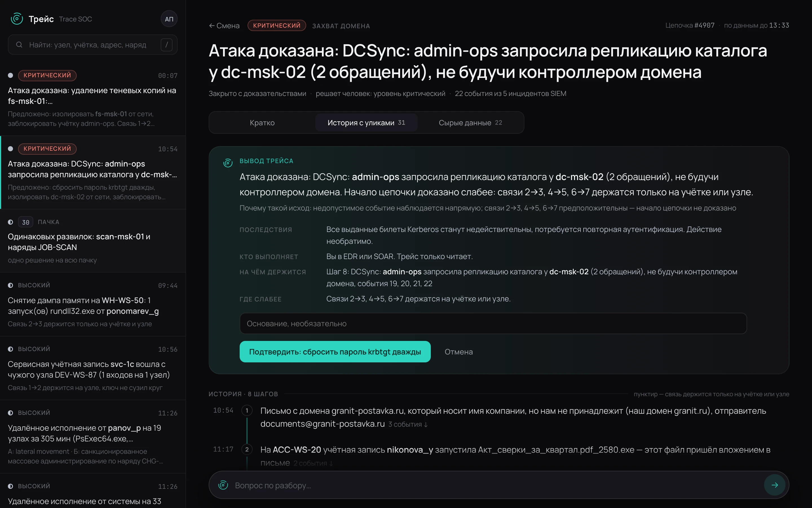Open alert Удалённое исполнение от panov_p

pyautogui.click(x=92, y=437)
